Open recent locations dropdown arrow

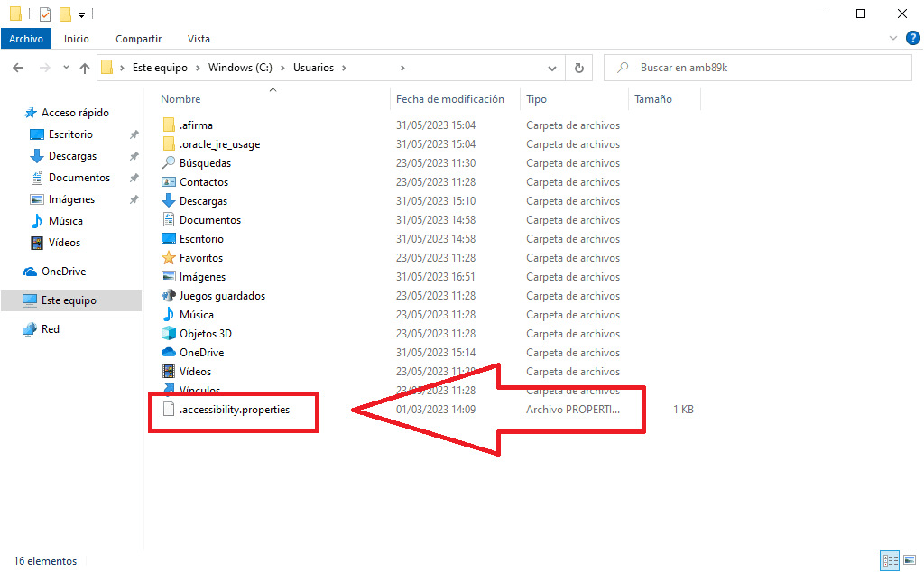click(66, 68)
